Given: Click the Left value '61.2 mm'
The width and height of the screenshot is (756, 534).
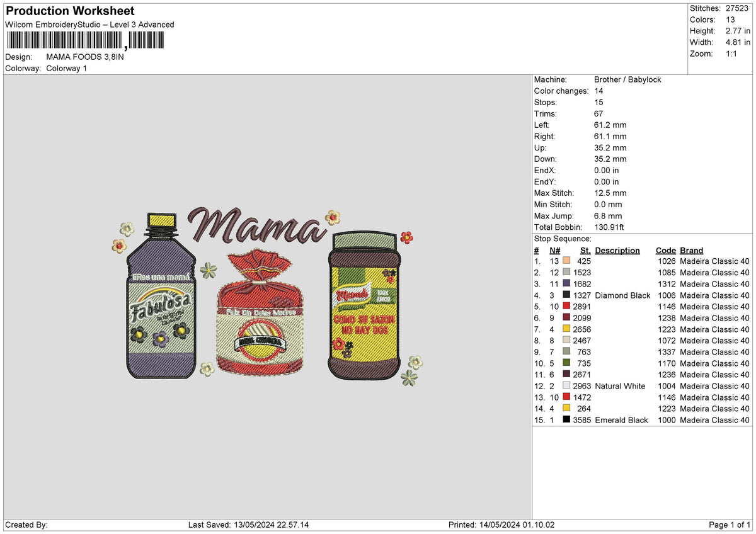Looking at the screenshot, I should [x=610, y=125].
